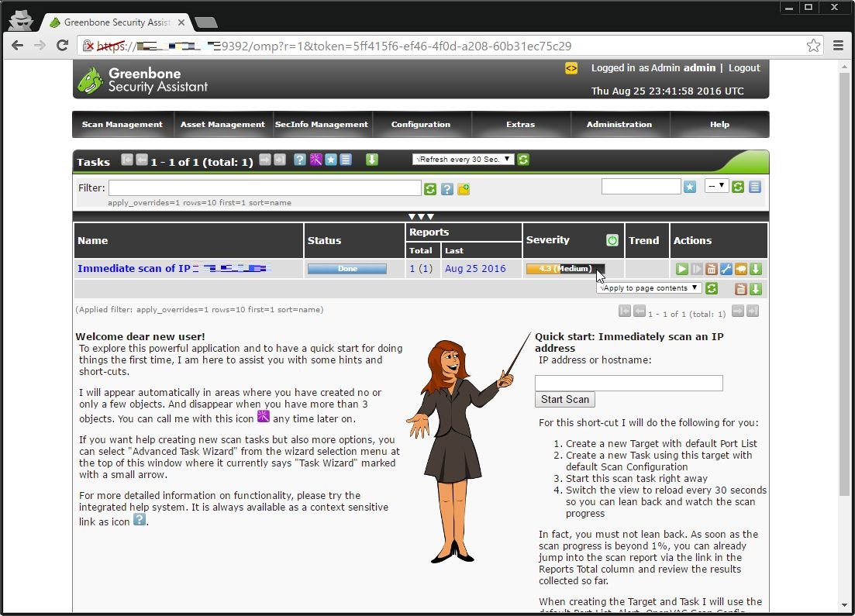
Task: Trash page contents with bulk trashcan icon
Action: [740, 289]
